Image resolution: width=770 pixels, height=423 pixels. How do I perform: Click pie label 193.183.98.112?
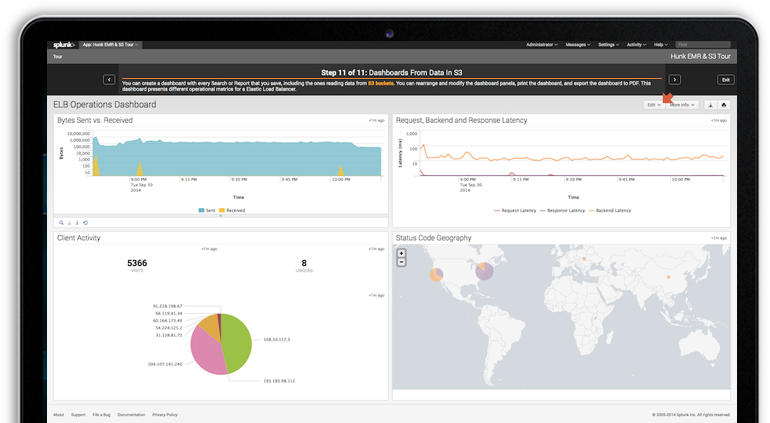pos(279,381)
